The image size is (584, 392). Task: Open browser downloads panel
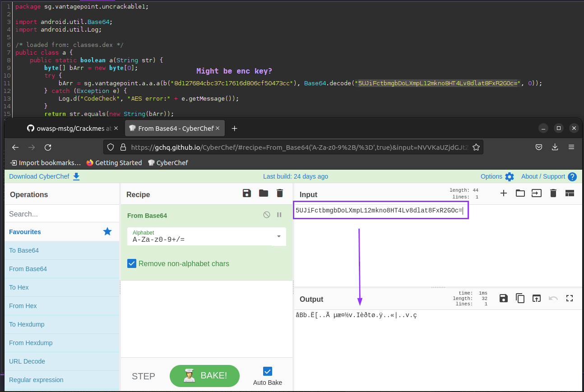click(x=555, y=147)
